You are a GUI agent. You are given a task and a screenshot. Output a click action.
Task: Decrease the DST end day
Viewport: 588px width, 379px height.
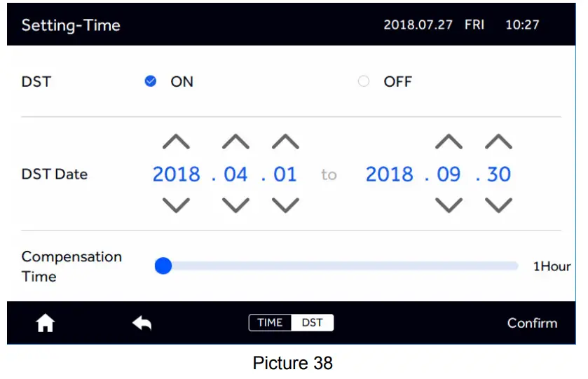point(498,205)
